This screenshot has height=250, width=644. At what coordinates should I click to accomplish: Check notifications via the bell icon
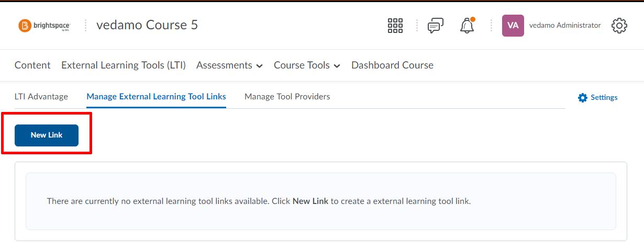coord(467,25)
